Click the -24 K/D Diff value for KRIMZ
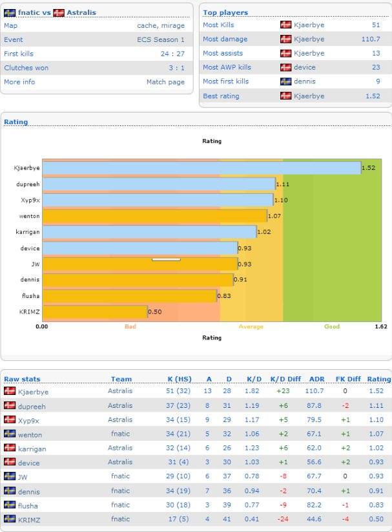This screenshot has height=532, width=392. [x=283, y=519]
